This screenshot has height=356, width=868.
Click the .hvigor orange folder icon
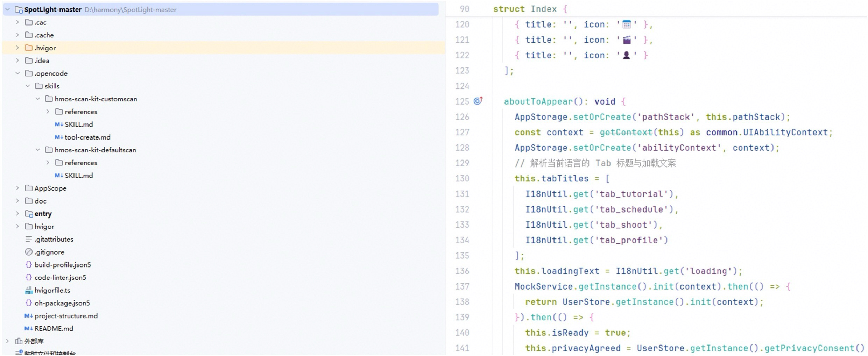pos(29,48)
